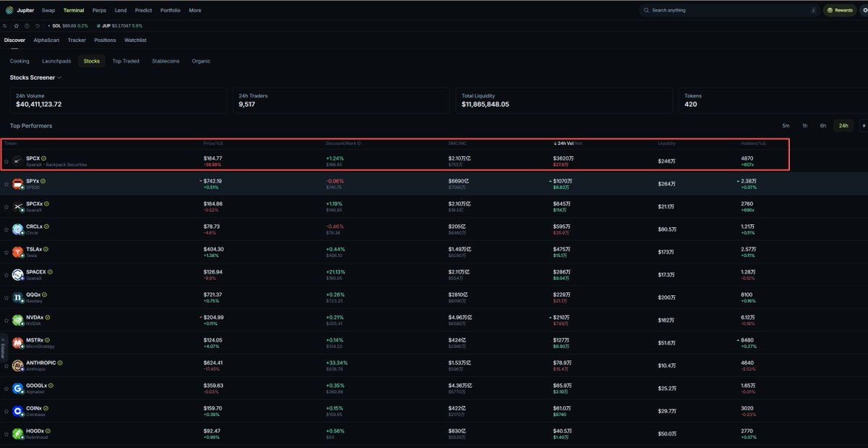Screen dimensions: 868x448
Task: Click the NVDAx NVIDIA token logo
Action: [x=17, y=320]
